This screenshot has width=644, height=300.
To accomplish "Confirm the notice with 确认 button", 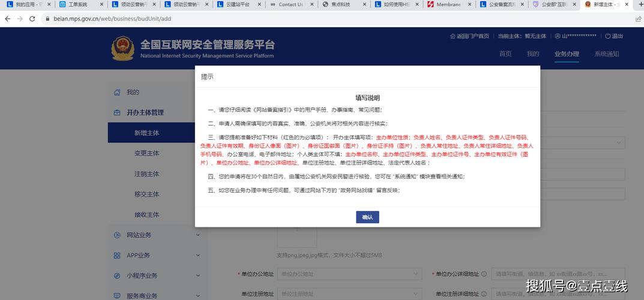I will (x=367, y=217).
